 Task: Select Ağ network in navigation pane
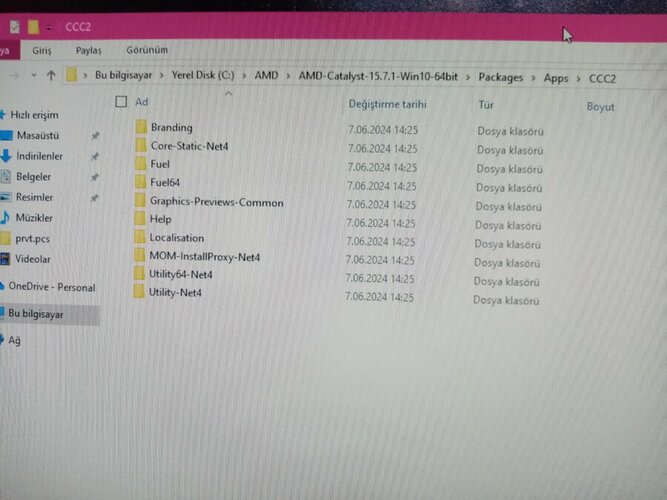(14, 340)
